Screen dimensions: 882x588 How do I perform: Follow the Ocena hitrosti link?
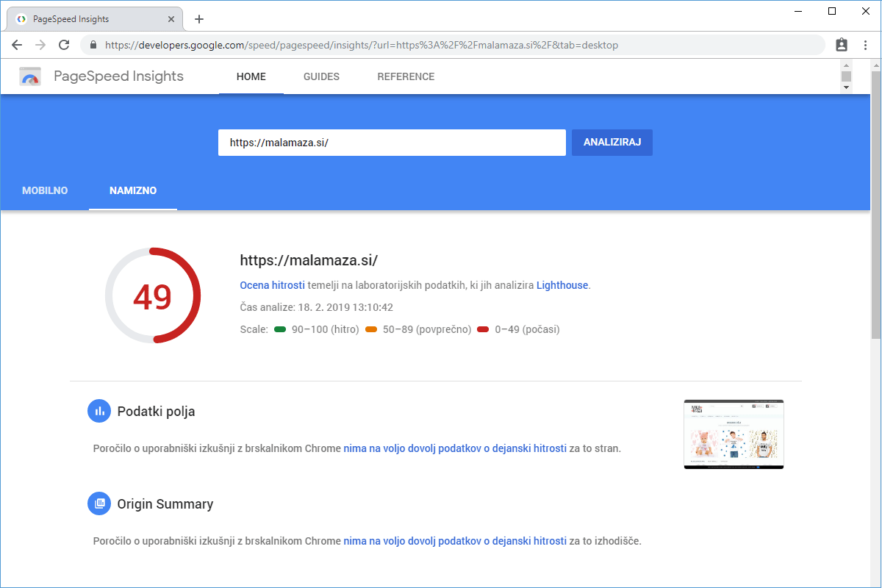point(272,285)
